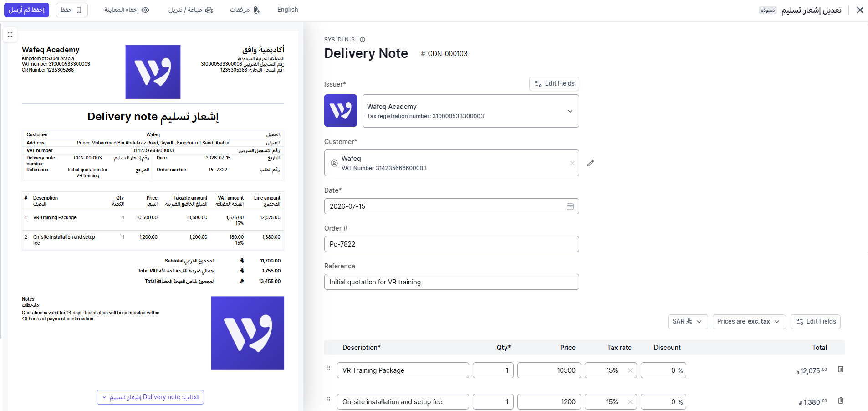Click the SYS-DLN-6 document code
Screen dimensions: 868x411
coord(339,40)
